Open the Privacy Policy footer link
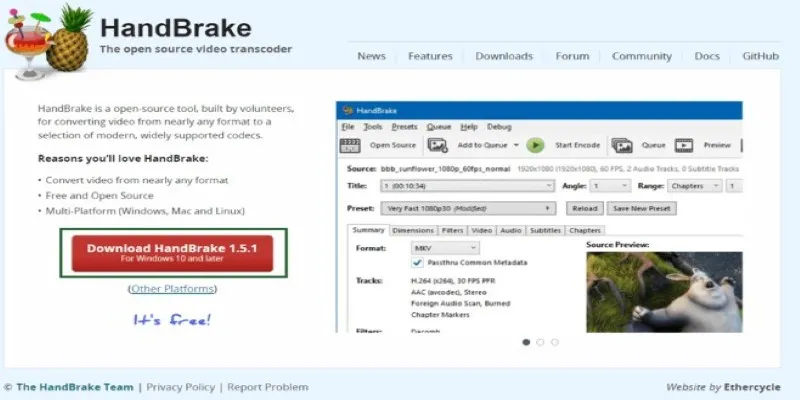 (x=181, y=387)
